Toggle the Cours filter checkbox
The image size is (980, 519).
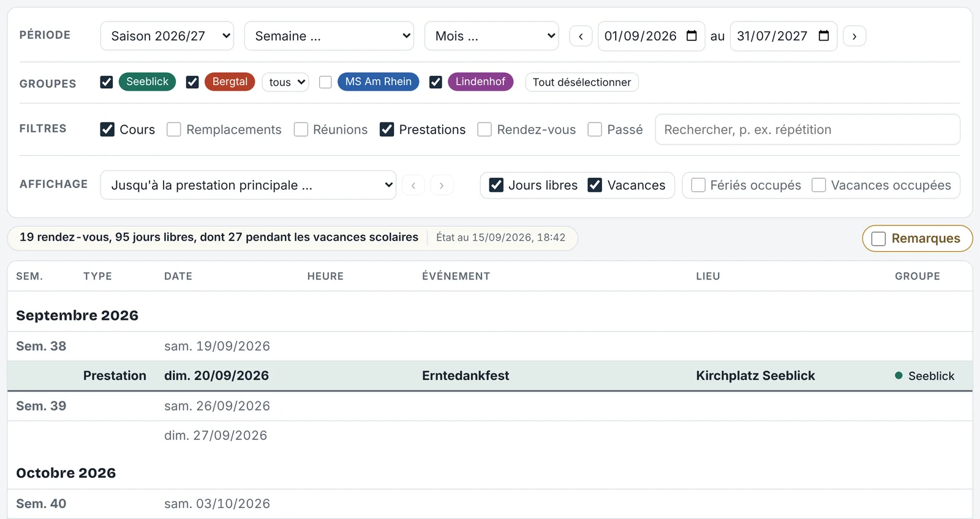[x=107, y=129]
